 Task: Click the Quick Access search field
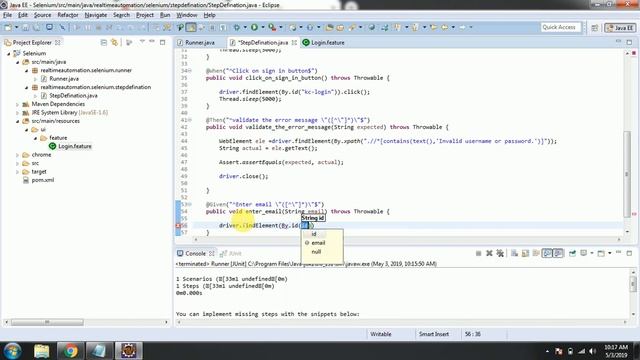pyautogui.click(x=560, y=27)
